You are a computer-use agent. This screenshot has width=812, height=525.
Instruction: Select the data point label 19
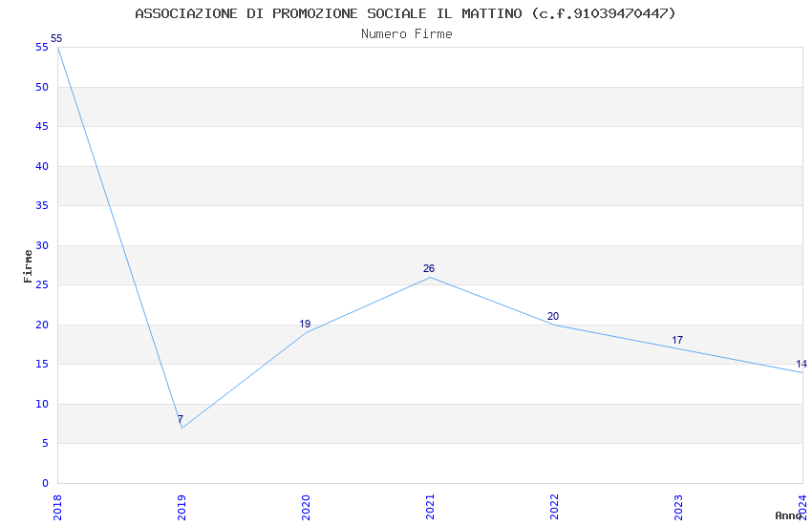click(305, 324)
